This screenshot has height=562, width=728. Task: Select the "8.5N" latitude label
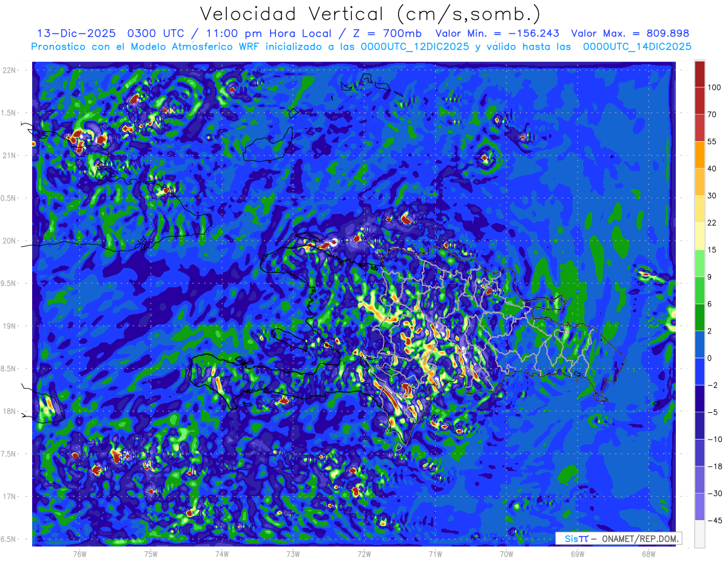coord(8,369)
